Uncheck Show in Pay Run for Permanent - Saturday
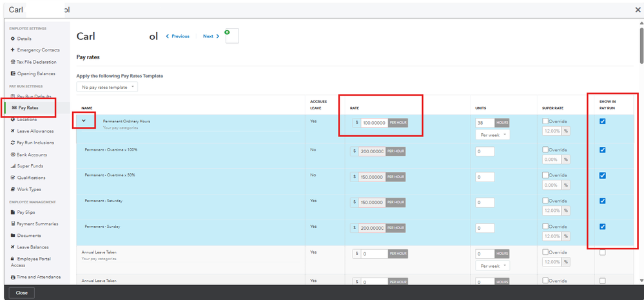Image resolution: width=644 pixels, height=300 pixels. 603,201
